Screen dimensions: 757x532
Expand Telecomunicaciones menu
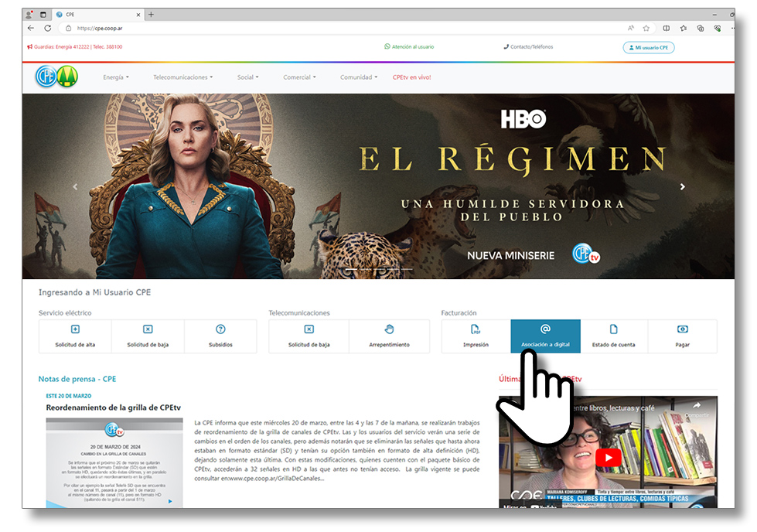pos(183,77)
